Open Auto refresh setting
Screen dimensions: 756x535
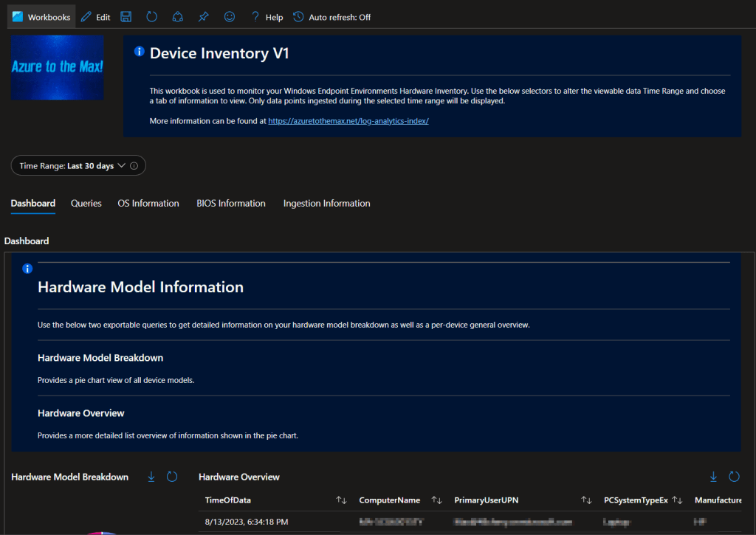(x=332, y=17)
